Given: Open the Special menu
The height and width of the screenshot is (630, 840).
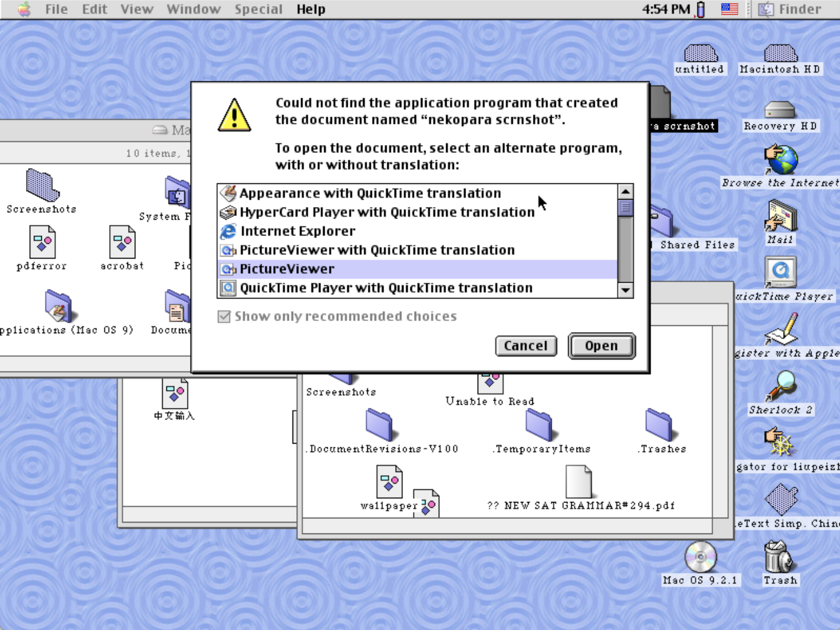Looking at the screenshot, I should pyautogui.click(x=259, y=9).
